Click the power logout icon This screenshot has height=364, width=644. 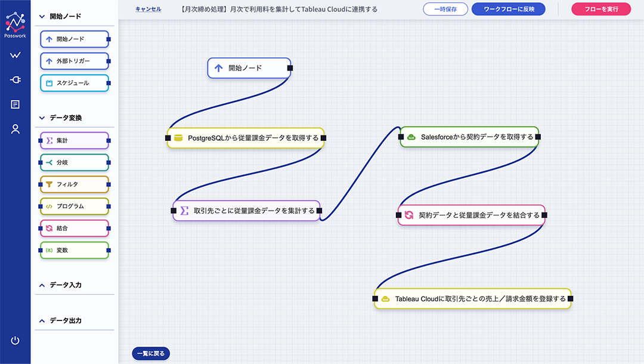15,340
